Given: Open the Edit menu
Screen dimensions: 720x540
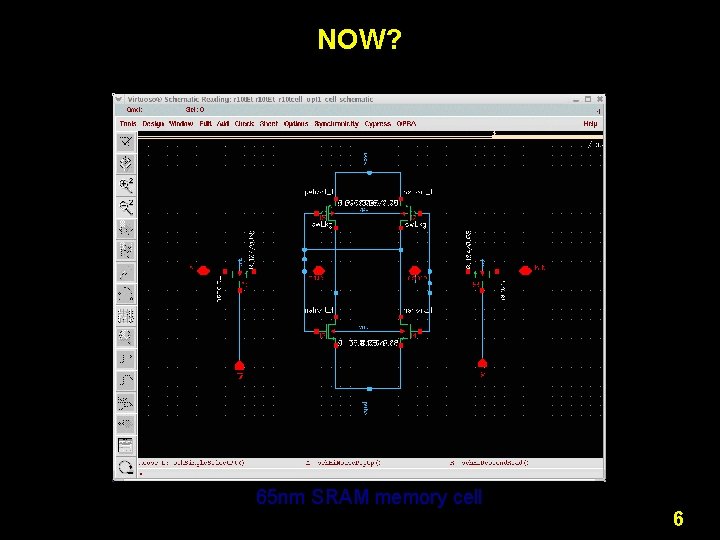Looking at the screenshot, I should [205, 124].
